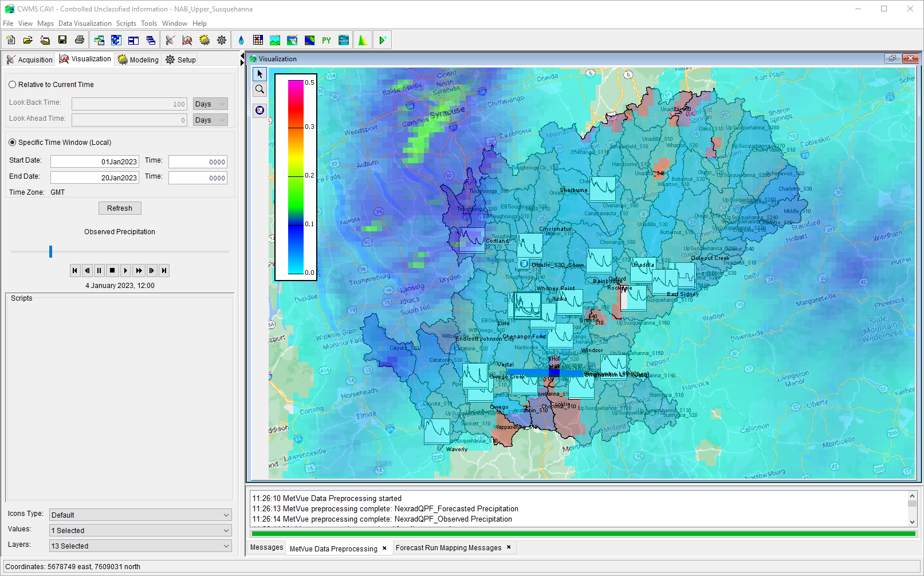Click the blue water drop toolbar icon
The image size is (924, 576).
(x=241, y=40)
